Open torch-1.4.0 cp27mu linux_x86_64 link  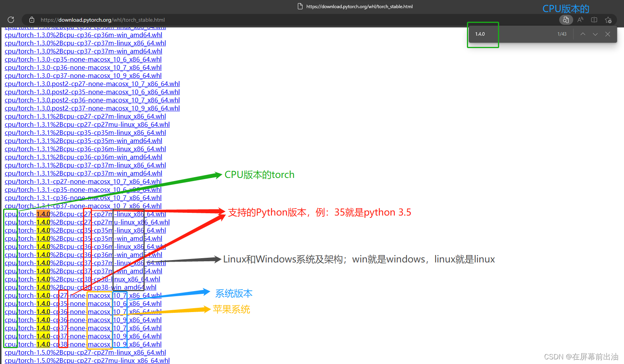(x=87, y=222)
